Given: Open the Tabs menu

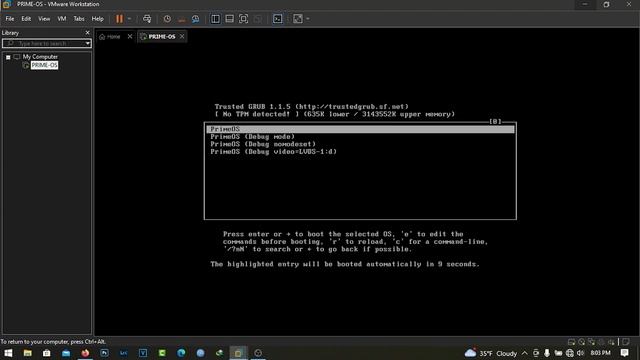Looking at the screenshot, I should pyautogui.click(x=79, y=19).
